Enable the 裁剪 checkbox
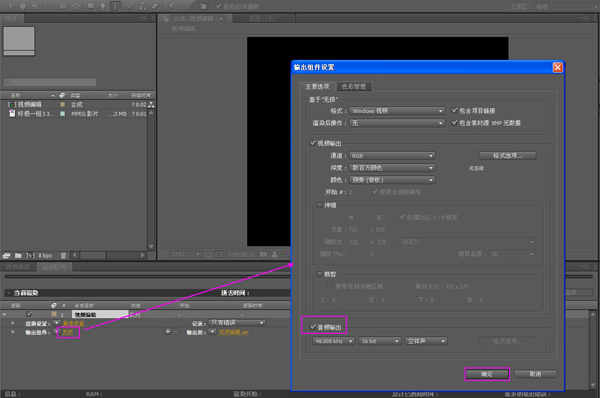Screen dimensions: 600x398 pyautogui.click(x=320, y=274)
